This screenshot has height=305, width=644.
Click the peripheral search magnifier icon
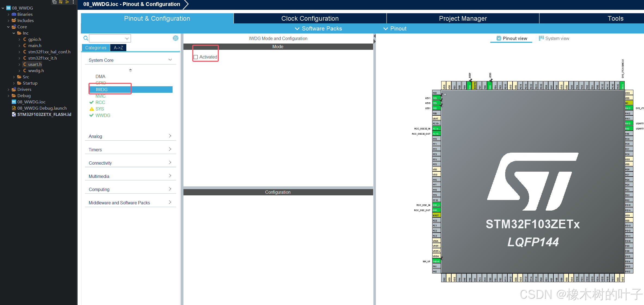click(x=86, y=38)
